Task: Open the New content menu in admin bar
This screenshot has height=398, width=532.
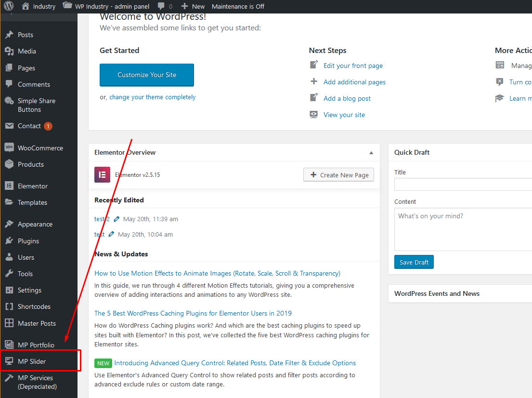Action: [x=193, y=6]
